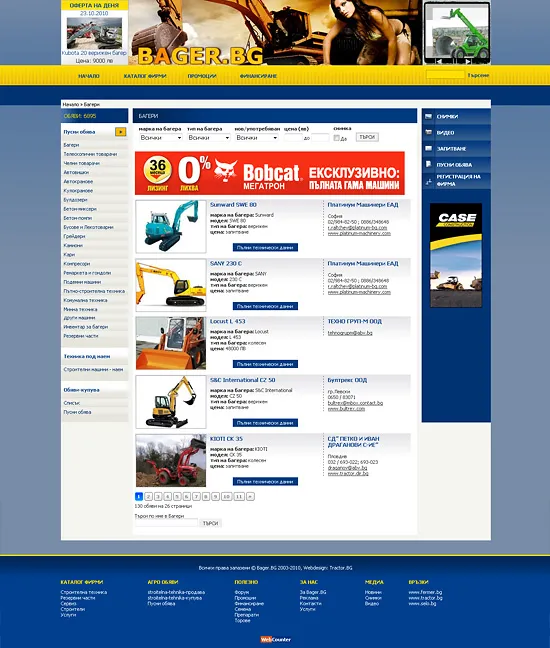Image resolution: width=550 pixels, height=648 pixels.
Task: Click the Запитване envelope icon
Action: pos(429,148)
